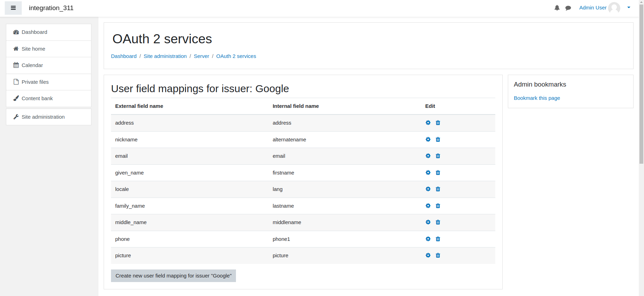Delete the nickname field mapping
Viewport: 644px width, 296px height.
coord(438,140)
